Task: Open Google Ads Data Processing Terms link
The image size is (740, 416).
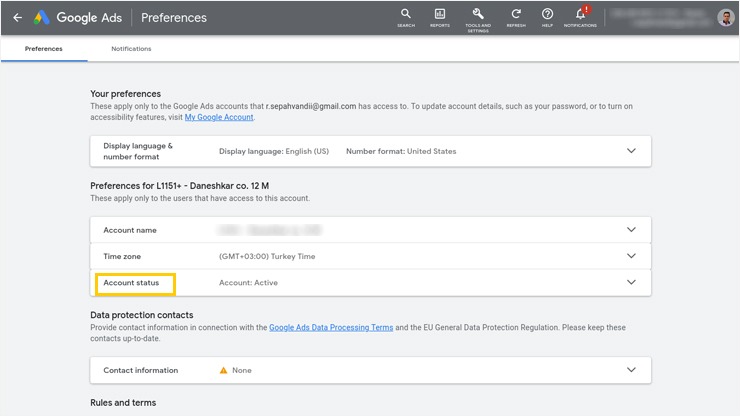Action: pyautogui.click(x=331, y=327)
